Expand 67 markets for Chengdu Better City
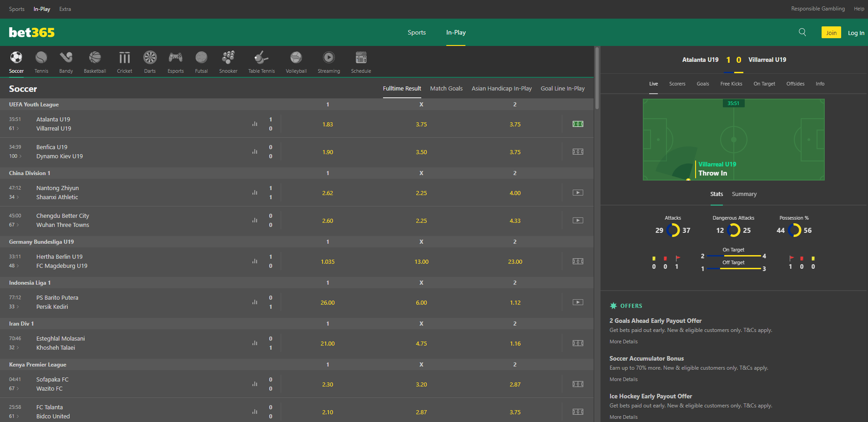Image resolution: width=868 pixels, height=422 pixels. click(14, 225)
